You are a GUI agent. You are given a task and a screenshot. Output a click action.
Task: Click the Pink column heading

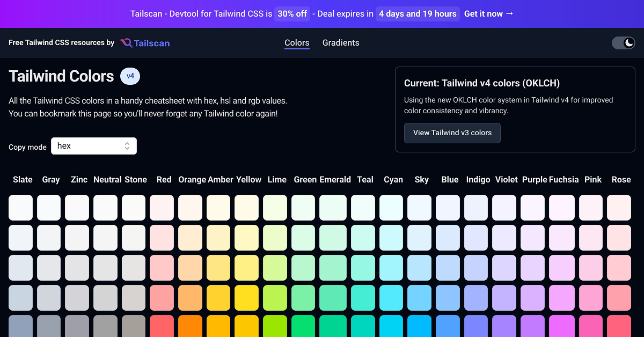pos(593,179)
